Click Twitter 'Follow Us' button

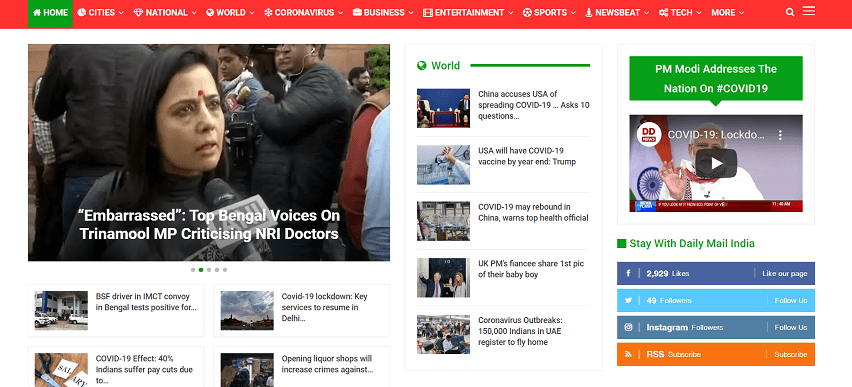pos(791,301)
